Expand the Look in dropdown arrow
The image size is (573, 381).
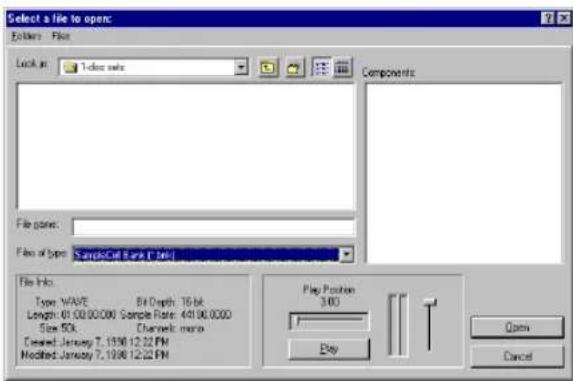point(241,67)
